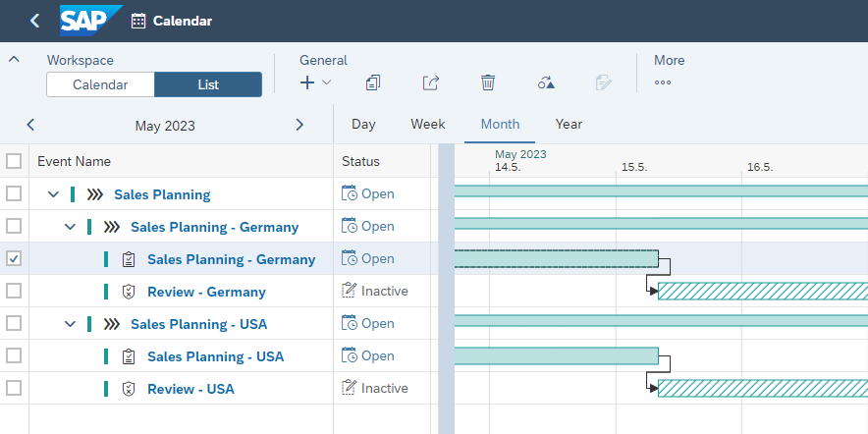Open the selected Sales Planning - Germany task link
Screen dimensions: 868x434
click(x=232, y=259)
